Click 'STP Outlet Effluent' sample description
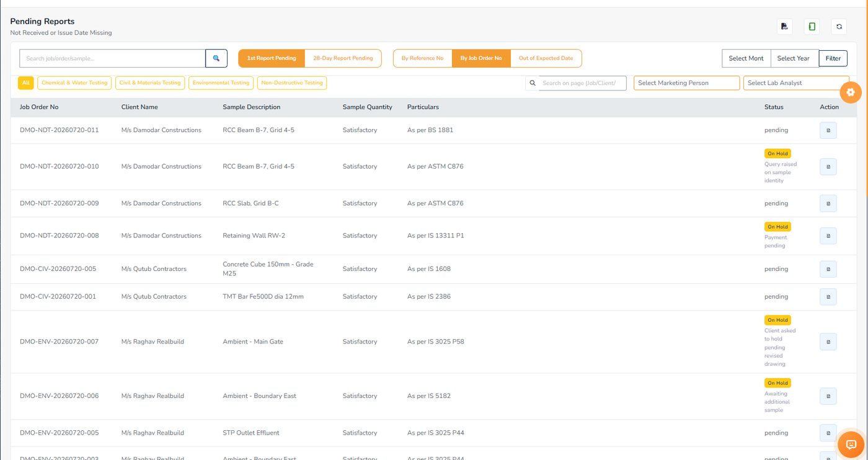 [251, 433]
